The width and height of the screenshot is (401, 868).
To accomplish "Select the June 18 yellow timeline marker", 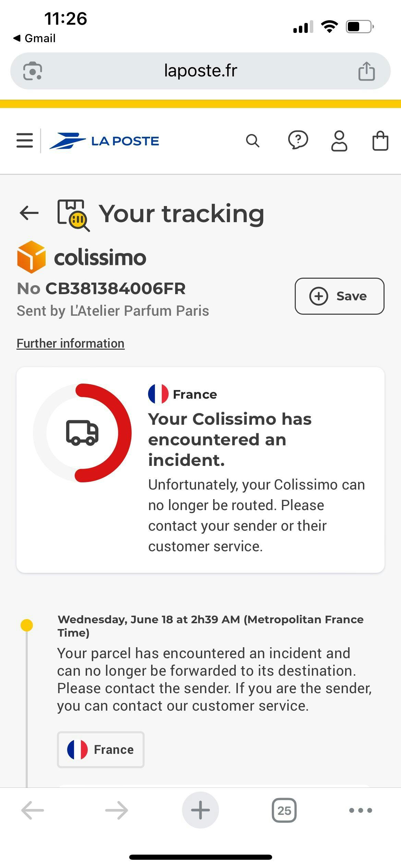I will coord(27,625).
